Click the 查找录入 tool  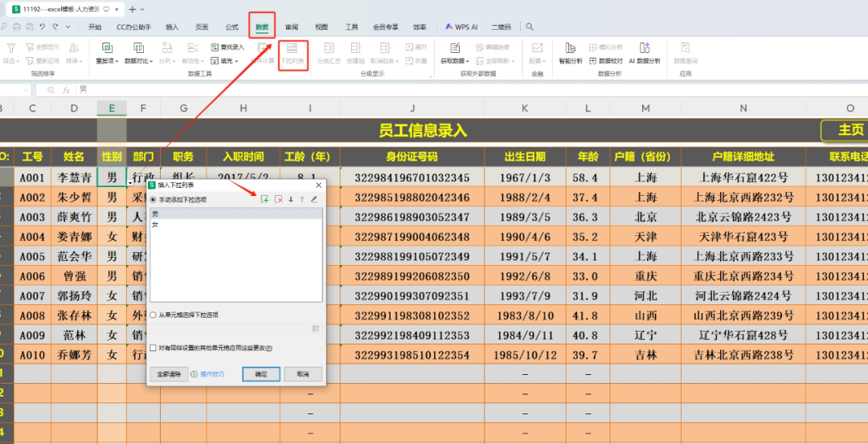coord(227,47)
